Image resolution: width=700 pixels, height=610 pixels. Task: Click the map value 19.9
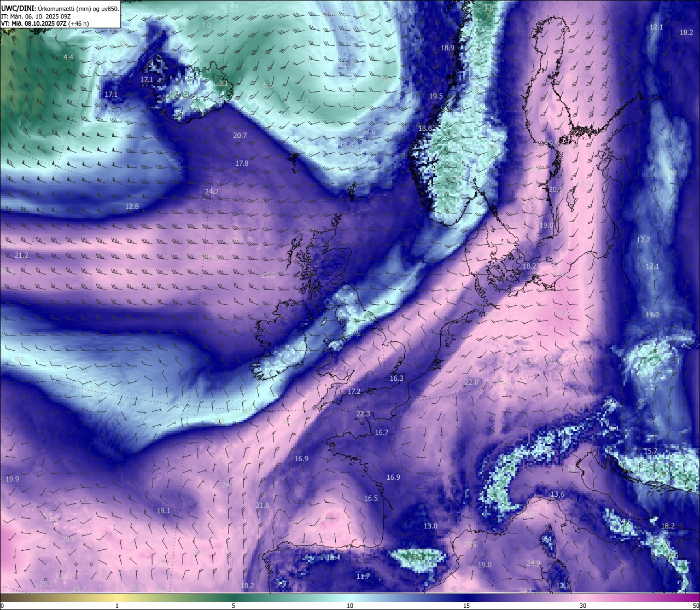(12, 479)
